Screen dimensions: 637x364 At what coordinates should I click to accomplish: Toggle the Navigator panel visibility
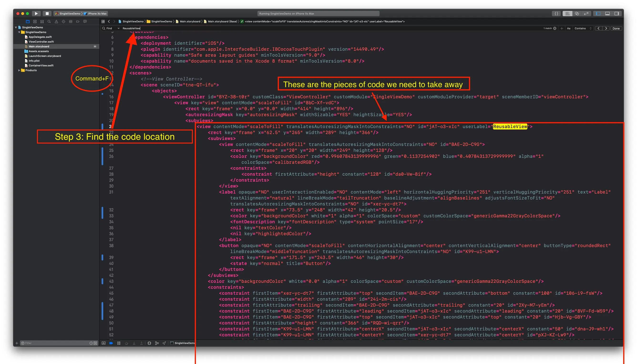pos(598,14)
